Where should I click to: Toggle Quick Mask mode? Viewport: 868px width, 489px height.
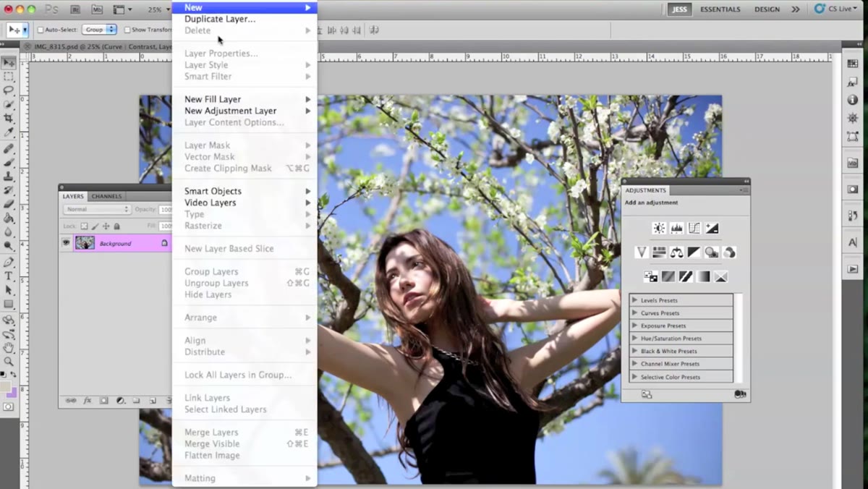coord(9,407)
